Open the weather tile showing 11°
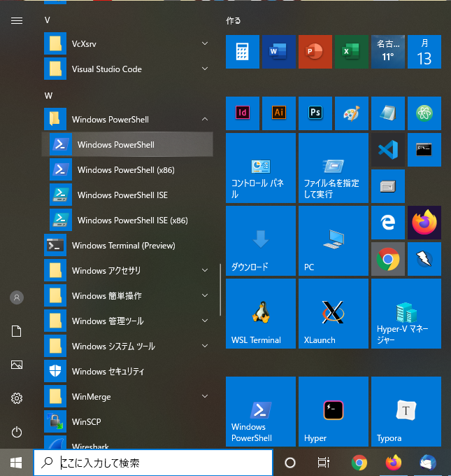 coord(388,52)
